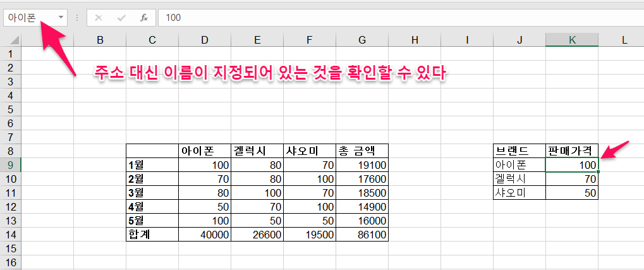644x270 pixels.
Task: Click the 샤오미 cell in the brand table
Action: pos(519,193)
